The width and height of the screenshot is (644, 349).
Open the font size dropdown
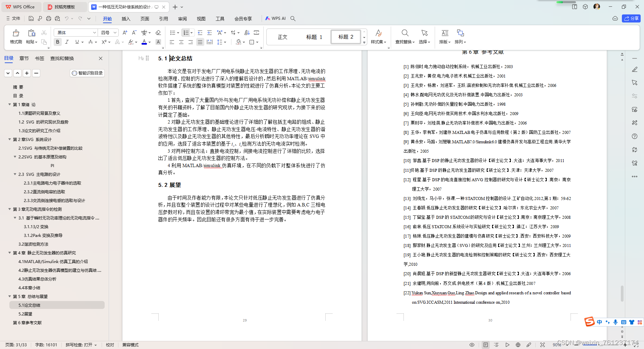click(115, 33)
